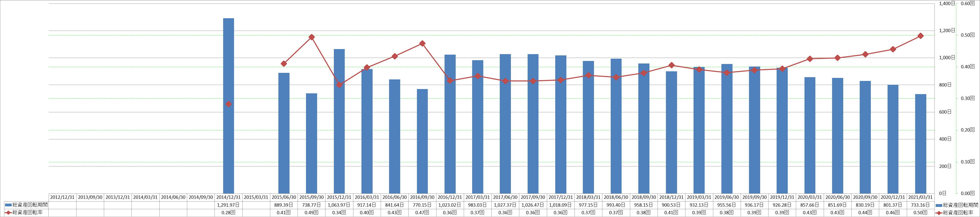Select the 1,063.97日 table cell
This screenshot has width=980, height=217.
(339, 205)
